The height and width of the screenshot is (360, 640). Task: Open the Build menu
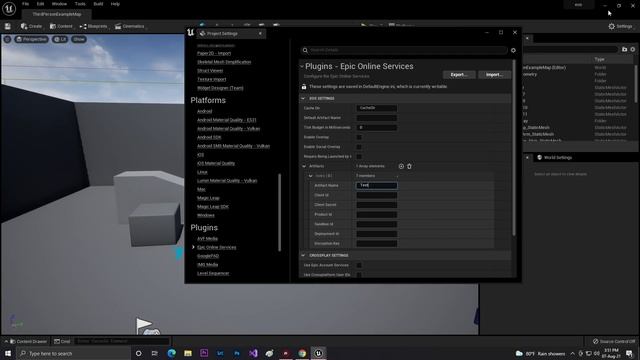pyautogui.click(x=98, y=4)
